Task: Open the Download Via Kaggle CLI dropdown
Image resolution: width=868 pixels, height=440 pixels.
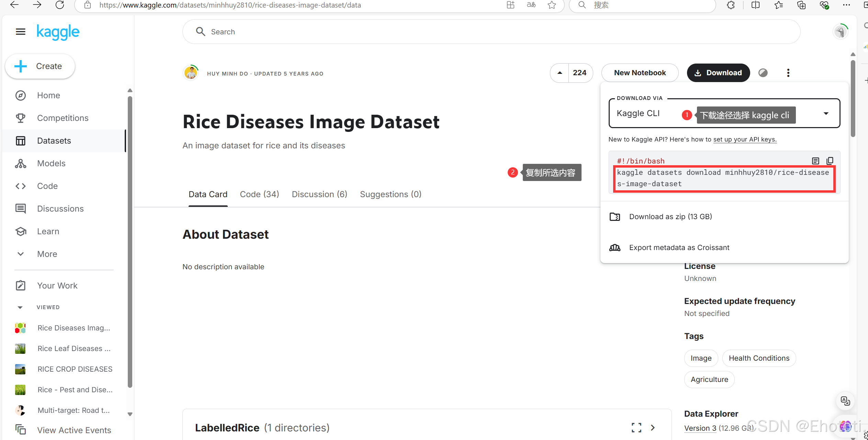Action: [826, 114]
